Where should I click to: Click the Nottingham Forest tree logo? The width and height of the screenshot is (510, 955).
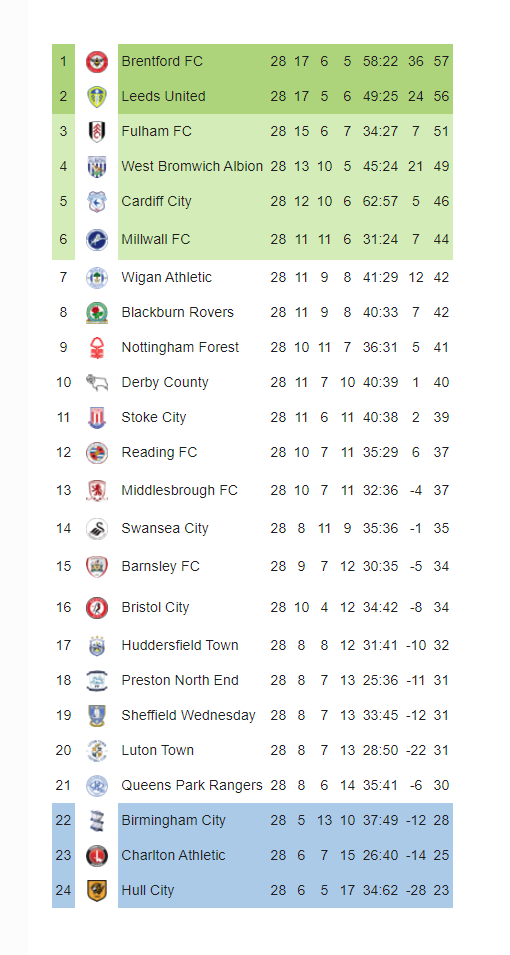[x=97, y=347]
